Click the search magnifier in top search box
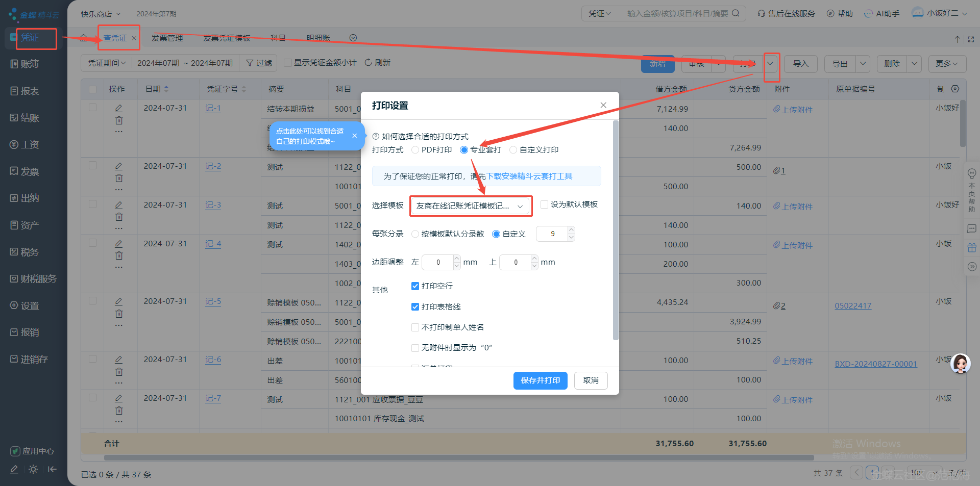Image resolution: width=980 pixels, height=486 pixels. coord(736,13)
